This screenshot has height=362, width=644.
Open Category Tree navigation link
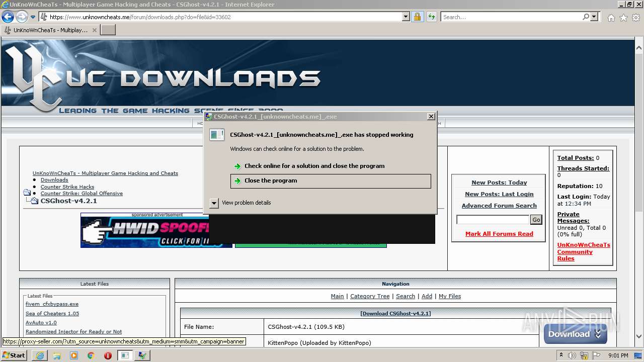370,297
